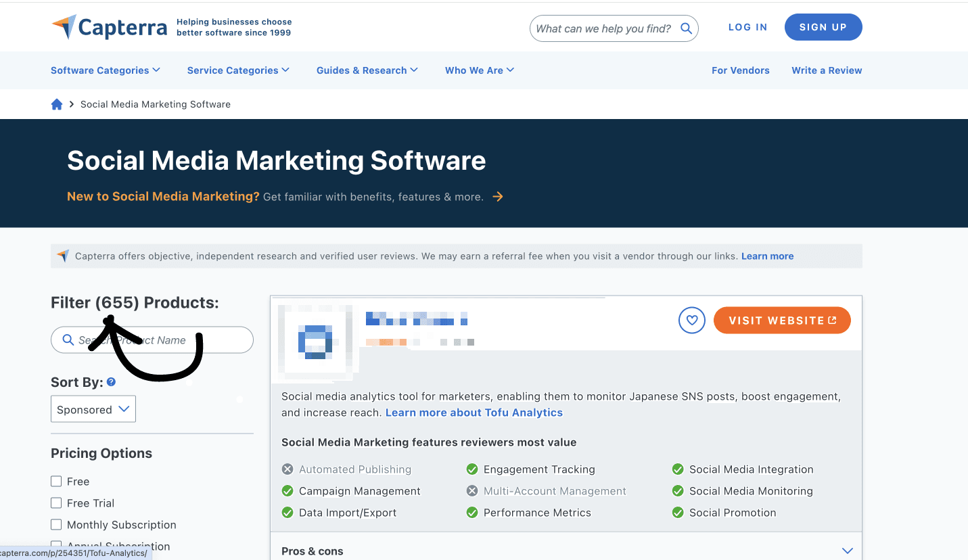Open the Guides & Research menu

367,70
